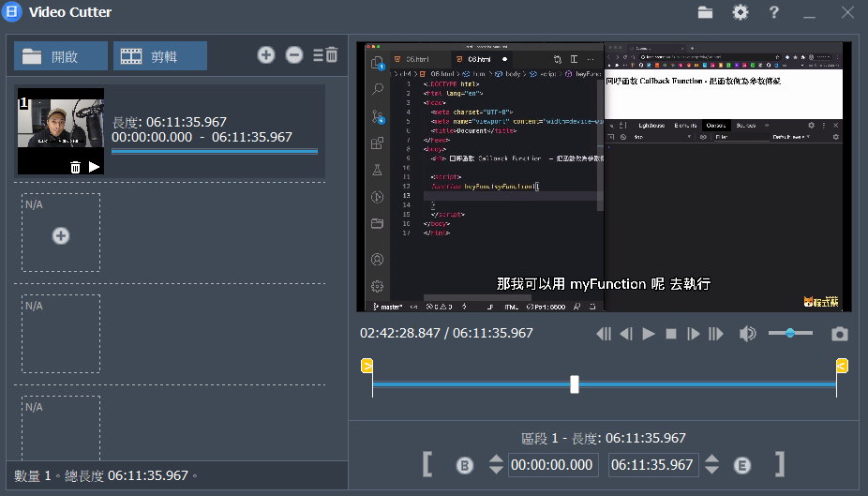
Task: Set segment start with left bracket icon
Action: coord(427,464)
